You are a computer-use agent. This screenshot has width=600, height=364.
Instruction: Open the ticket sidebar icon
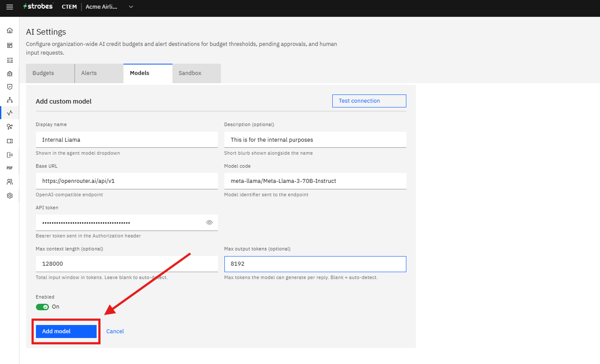pos(10,141)
